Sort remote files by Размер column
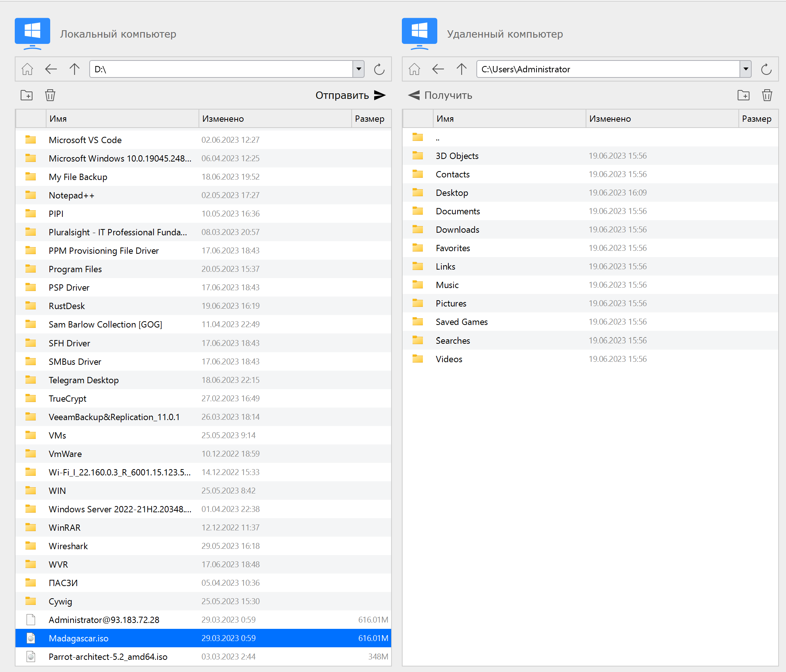The width and height of the screenshot is (786, 672). pyautogui.click(x=758, y=119)
